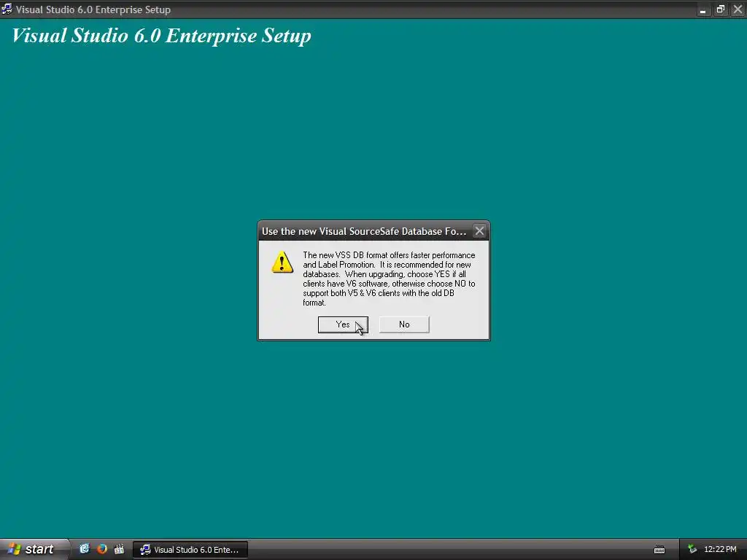The height and width of the screenshot is (560, 747).
Task: Select the Visual Studio 6.0 taskbar button
Action: (190, 550)
